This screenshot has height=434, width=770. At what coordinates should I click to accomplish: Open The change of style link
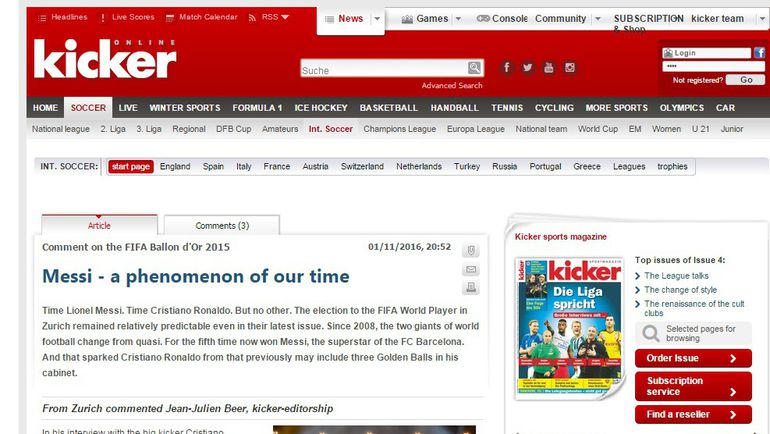[x=680, y=290]
